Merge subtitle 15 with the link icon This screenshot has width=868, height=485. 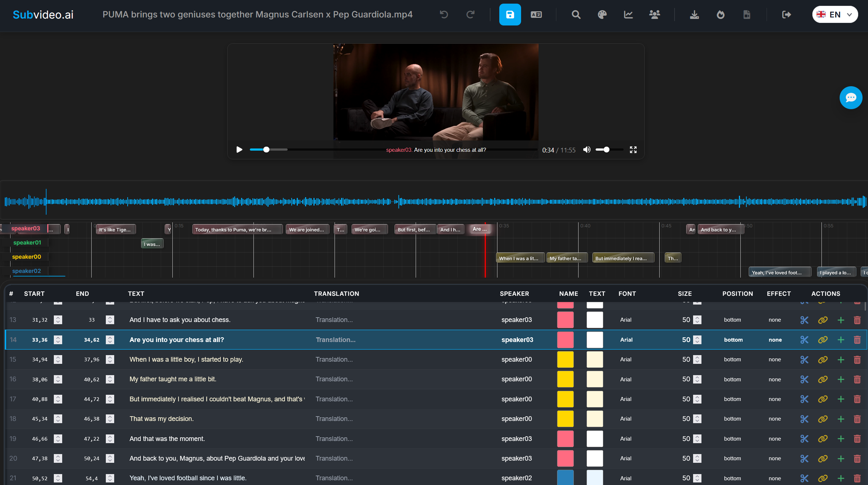pyautogui.click(x=823, y=359)
